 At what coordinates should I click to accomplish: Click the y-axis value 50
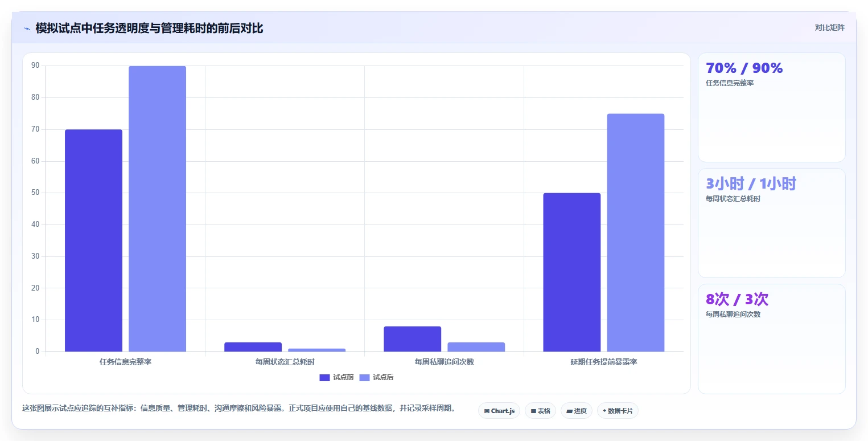35,193
